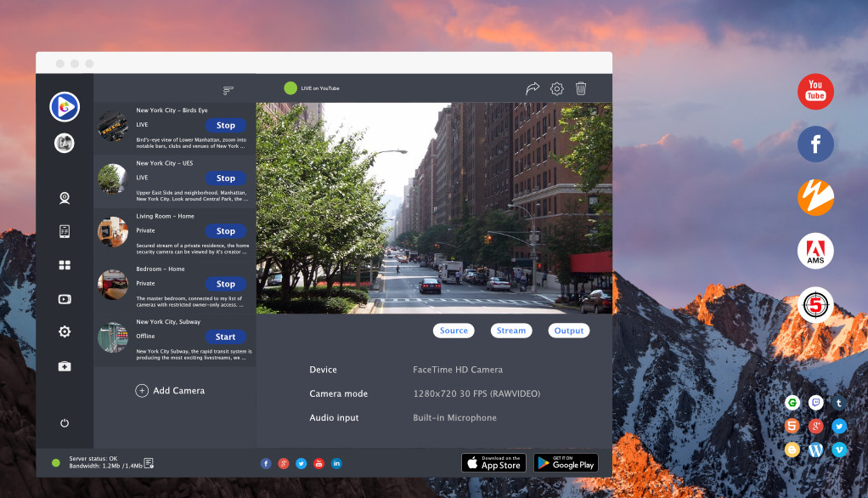Stop the New York City – Birds Eye stream
Screen dimensions: 868x498
coord(226,125)
